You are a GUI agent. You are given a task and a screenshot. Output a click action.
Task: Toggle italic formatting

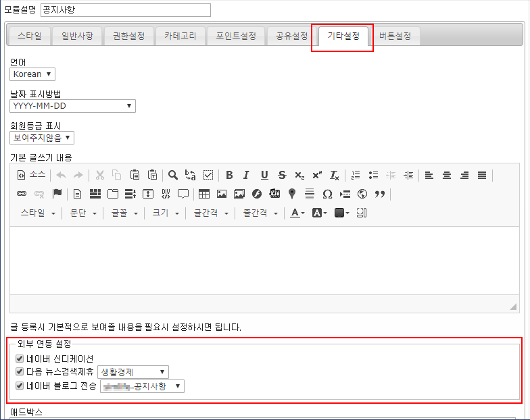(x=246, y=175)
